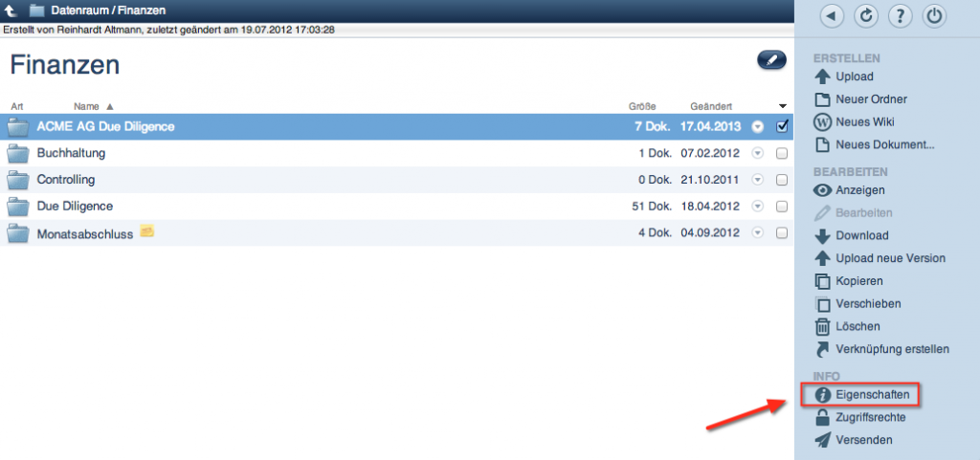Screen dimensions: 980x460
Task: Click the back arrow icon in top toolbar
Action: 834,16
